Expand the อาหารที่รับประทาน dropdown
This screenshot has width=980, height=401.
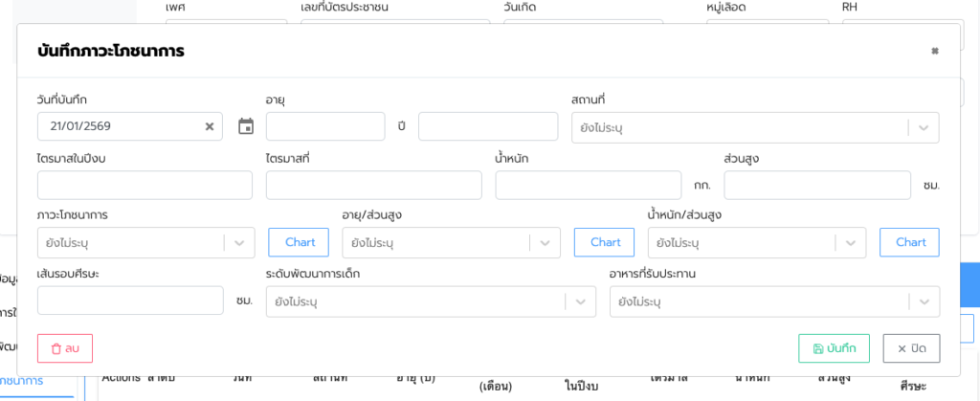coord(773,301)
